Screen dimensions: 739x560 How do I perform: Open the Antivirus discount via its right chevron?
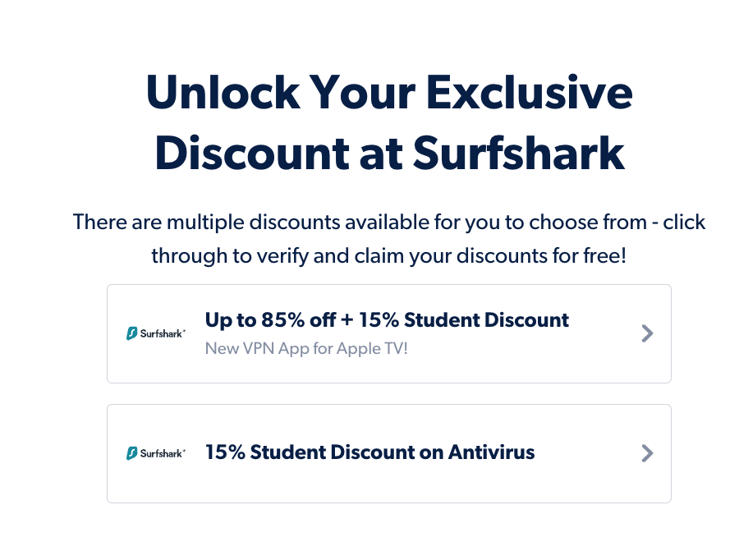pos(647,453)
